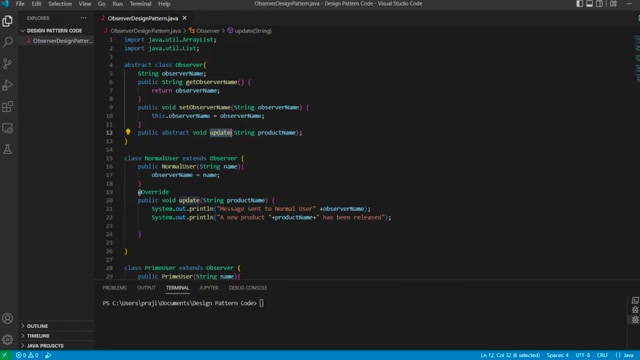Open the Source Control view
The height and width of the screenshot is (360, 640).
tap(7, 64)
